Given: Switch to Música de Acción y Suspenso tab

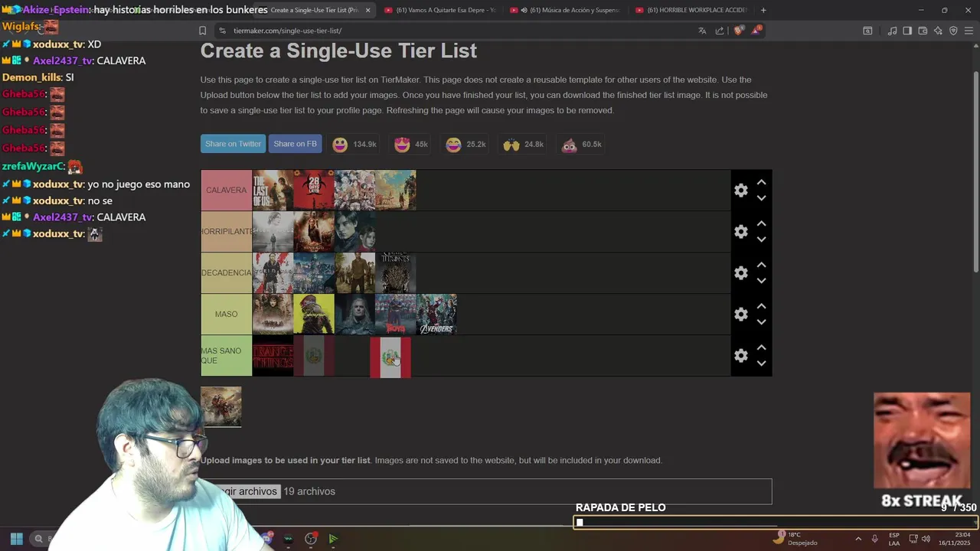Looking at the screenshot, I should pyautogui.click(x=567, y=10).
